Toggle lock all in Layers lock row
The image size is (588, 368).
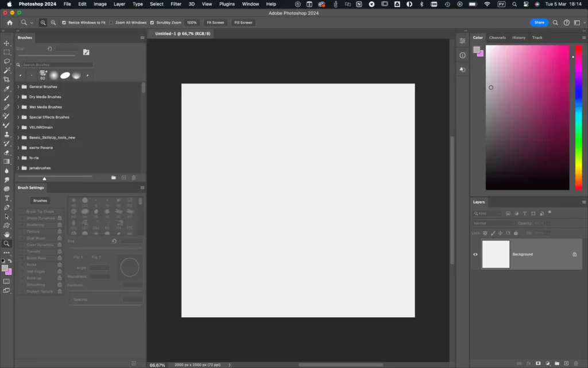pos(516,233)
